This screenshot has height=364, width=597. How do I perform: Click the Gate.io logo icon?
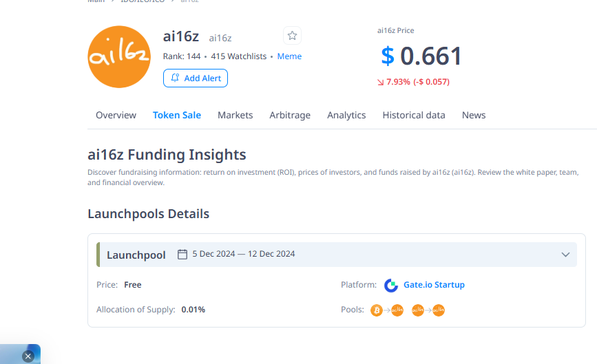pos(391,286)
